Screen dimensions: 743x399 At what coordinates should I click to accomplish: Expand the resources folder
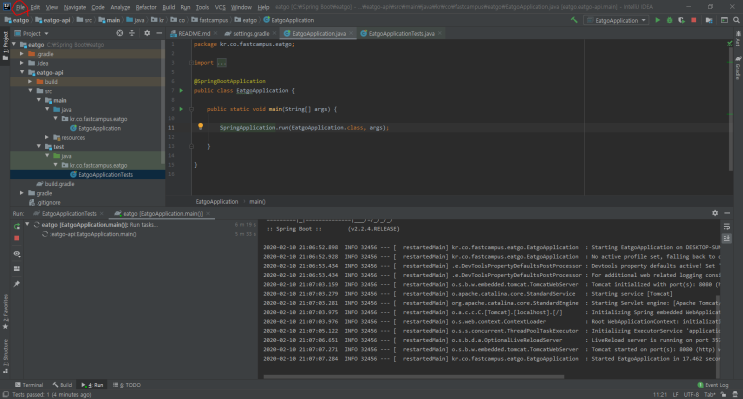click(x=47, y=137)
